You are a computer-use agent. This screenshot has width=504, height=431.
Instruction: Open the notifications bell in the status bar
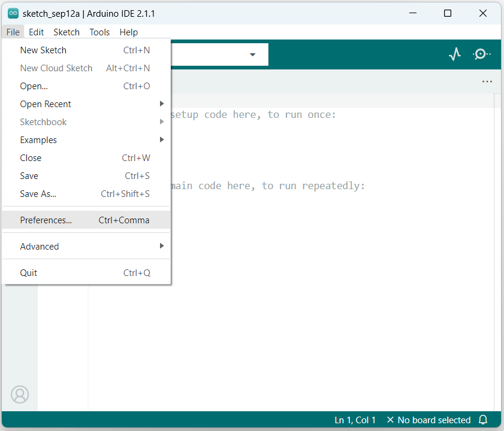[x=483, y=420]
